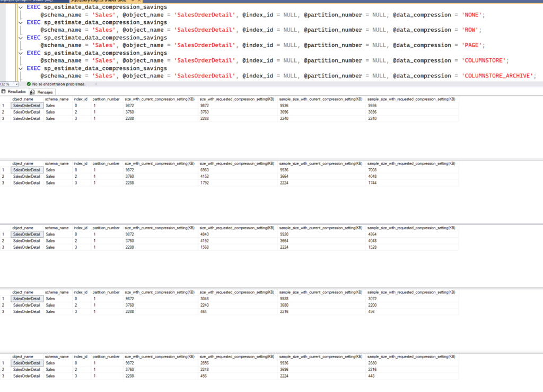543x392 pixels.
Task: Collapse the EXEC statement with 'NONE' compression
Action: coord(20,7)
